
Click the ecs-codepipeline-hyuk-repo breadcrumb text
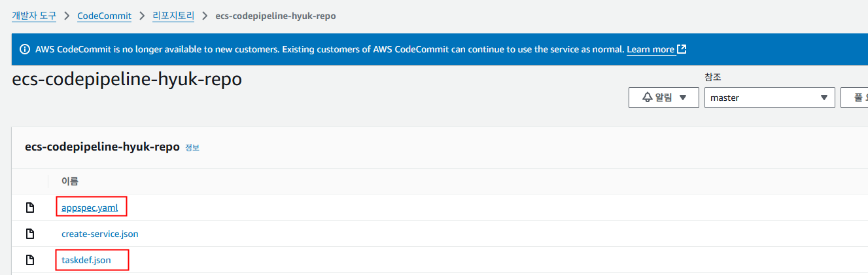point(275,15)
